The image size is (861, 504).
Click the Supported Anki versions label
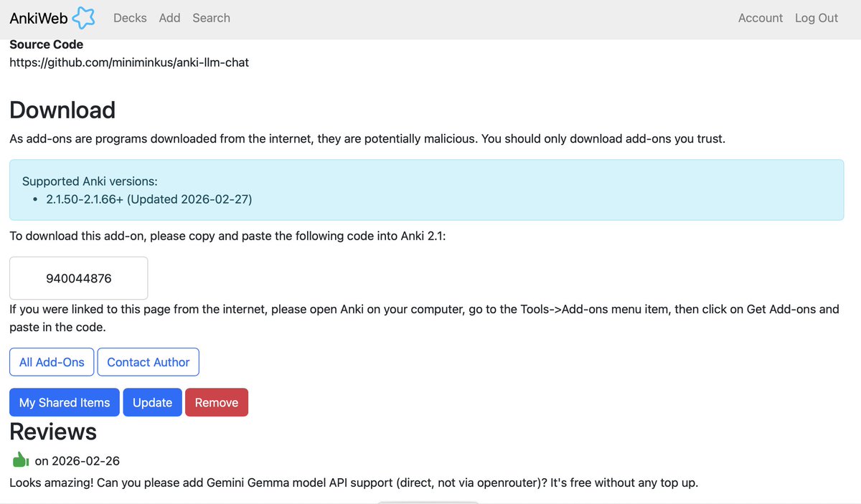90,181
